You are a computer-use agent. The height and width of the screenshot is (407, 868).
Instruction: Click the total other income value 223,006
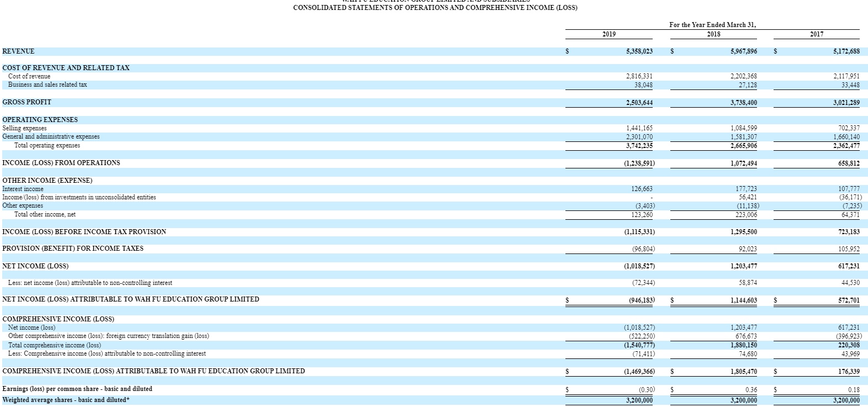coord(746,215)
